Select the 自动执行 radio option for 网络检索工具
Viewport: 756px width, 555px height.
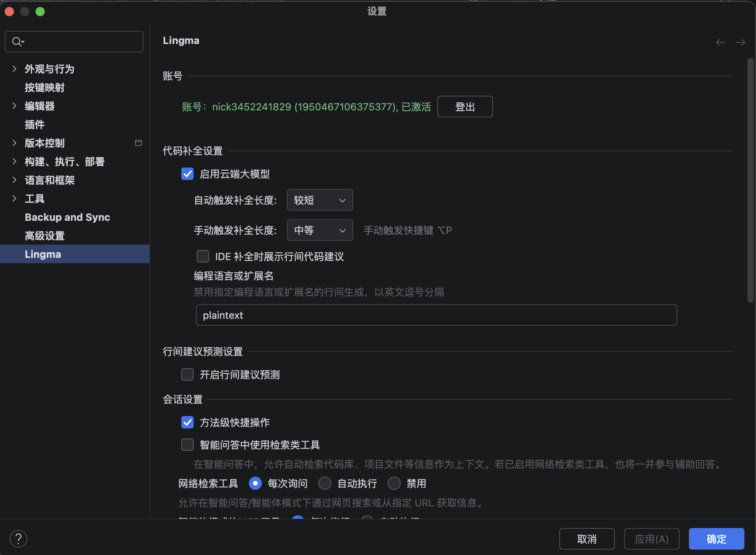[x=325, y=483]
